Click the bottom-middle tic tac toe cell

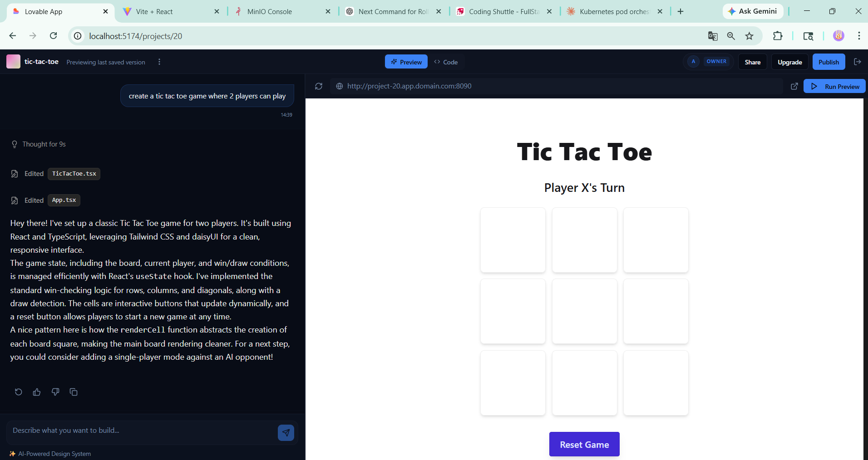[585, 383]
